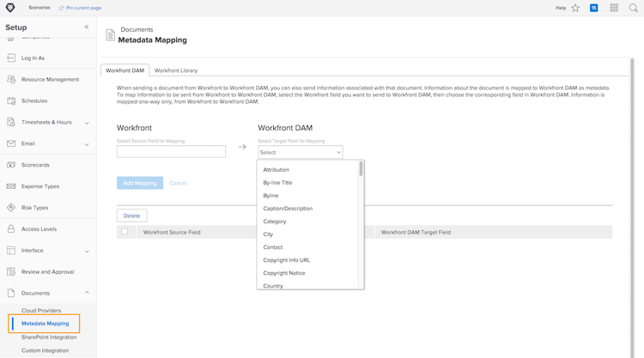Image resolution: width=644 pixels, height=358 pixels.
Task: Focus the Select Source Field input
Action: click(171, 151)
